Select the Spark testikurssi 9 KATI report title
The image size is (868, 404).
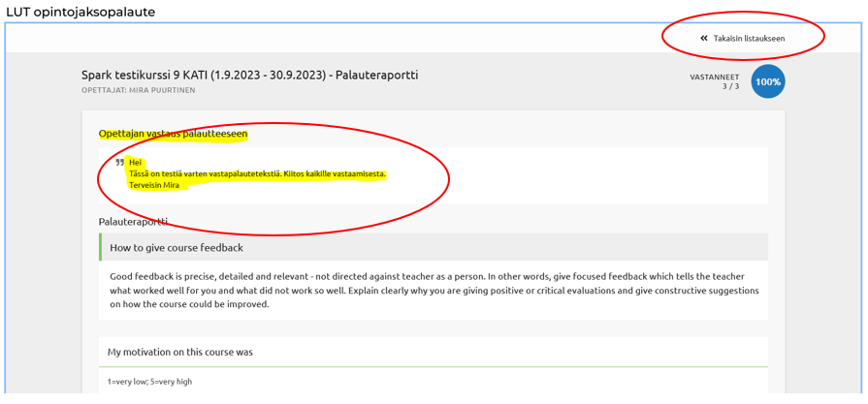pos(249,75)
